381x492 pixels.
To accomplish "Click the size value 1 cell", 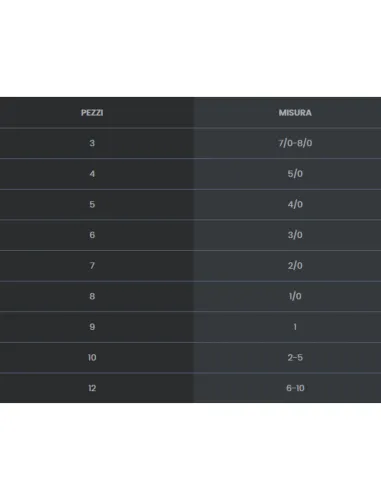I will pyautogui.click(x=295, y=327).
